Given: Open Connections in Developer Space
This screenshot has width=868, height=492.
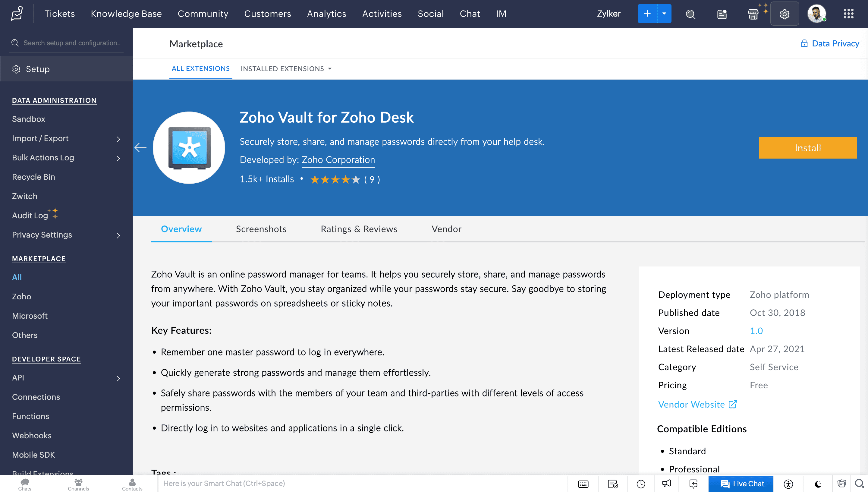Looking at the screenshot, I should 36,397.
